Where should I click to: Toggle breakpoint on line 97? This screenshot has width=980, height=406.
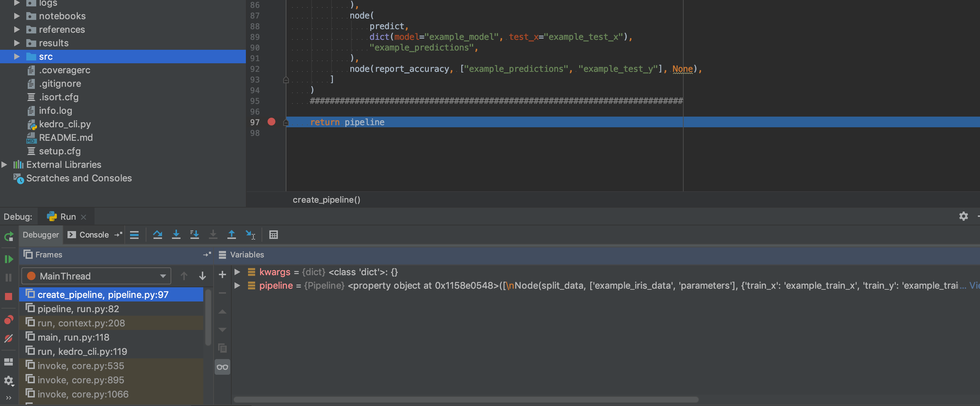click(x=271, y=122)
